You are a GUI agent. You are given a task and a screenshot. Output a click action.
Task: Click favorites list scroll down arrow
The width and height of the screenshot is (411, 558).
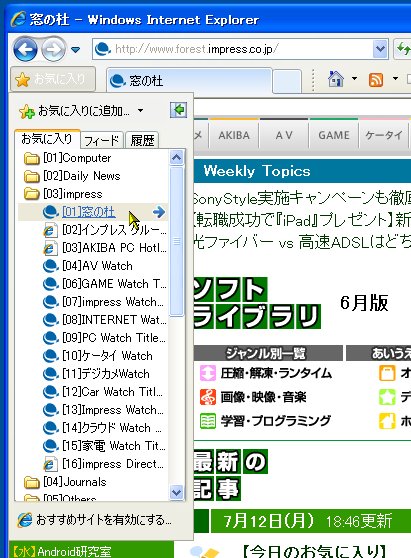(x=176, y=493)
